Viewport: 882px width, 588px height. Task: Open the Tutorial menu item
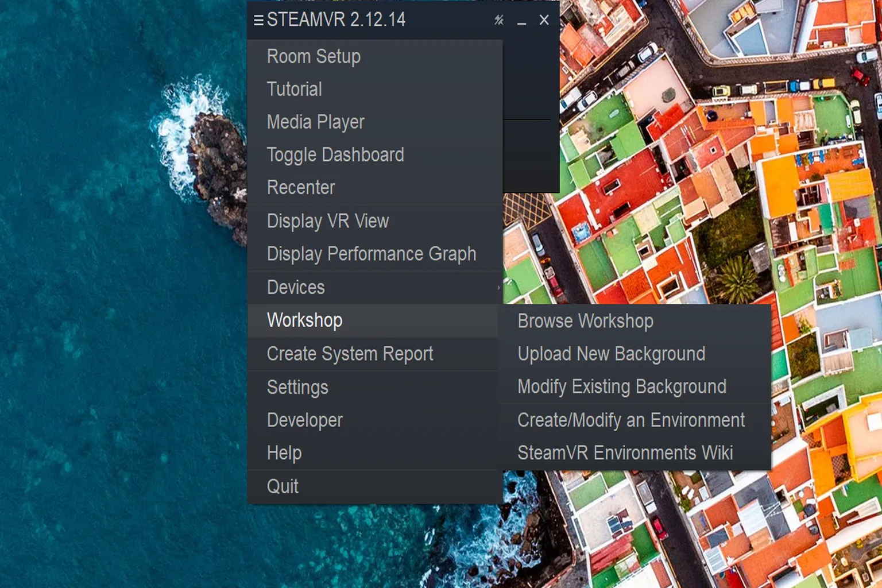[375, 89]
